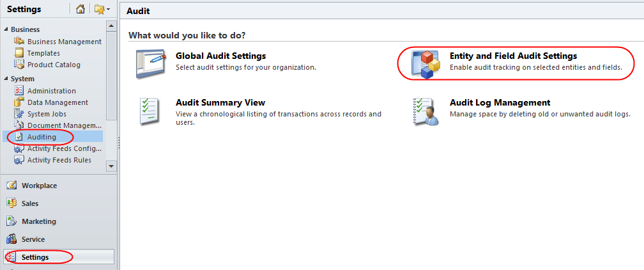644x270 pixels.
Task: Click the sidebar scroll up arrow
Action: (111, 26)
